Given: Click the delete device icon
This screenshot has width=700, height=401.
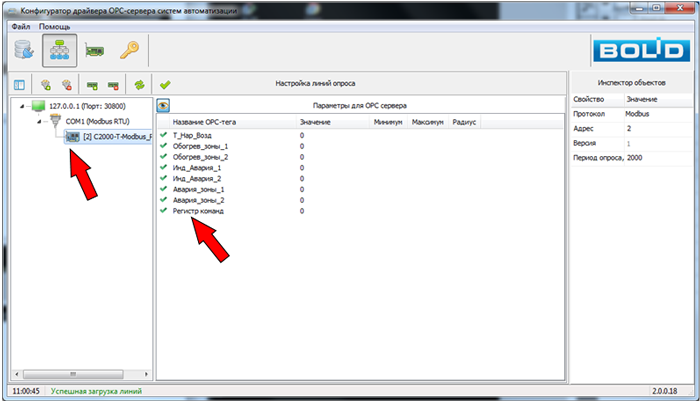Looking at the screenshot, I should pos(113,85).
